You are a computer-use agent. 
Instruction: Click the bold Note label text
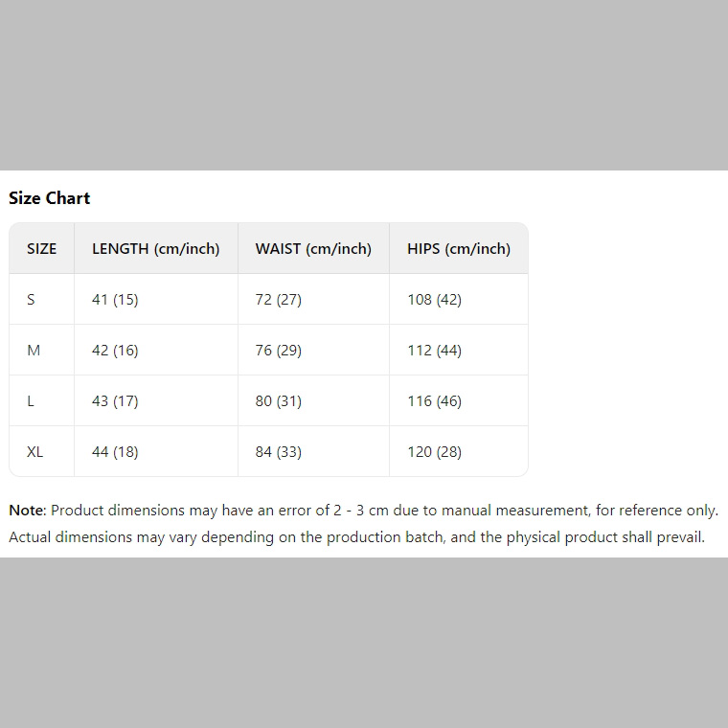26,511
